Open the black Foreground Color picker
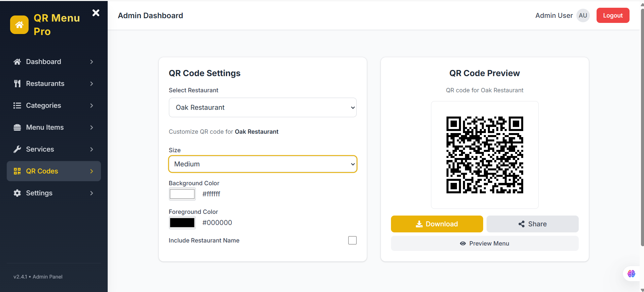 pyautogui.click(x=182, y=223)
